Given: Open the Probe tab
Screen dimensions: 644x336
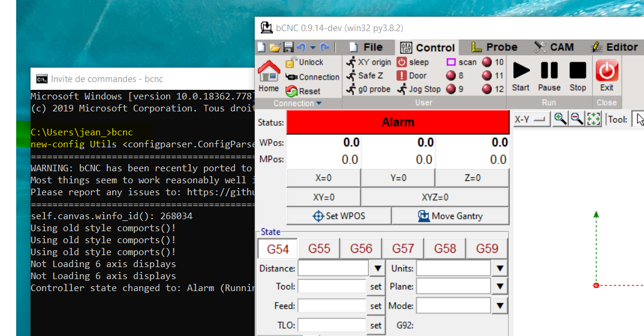Looking at the screenshot, I should pos(494,47).
